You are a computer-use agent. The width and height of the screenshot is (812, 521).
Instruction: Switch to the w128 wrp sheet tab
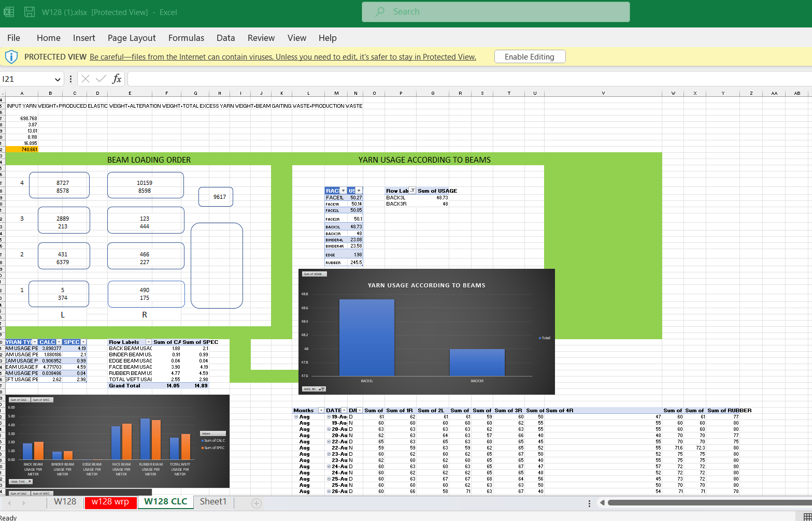point(110,502)
